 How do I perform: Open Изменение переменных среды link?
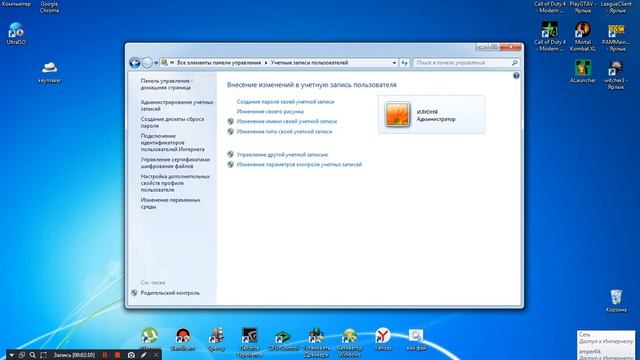pos(170,203)
